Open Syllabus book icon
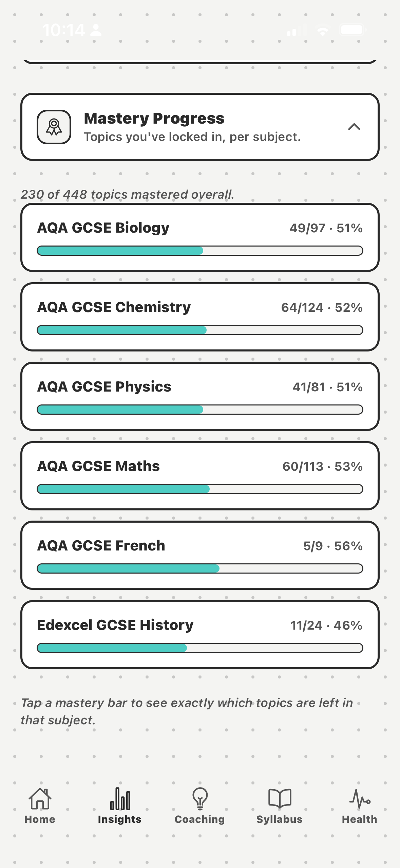This screenshot has width=400, height=868. point(280,798)
